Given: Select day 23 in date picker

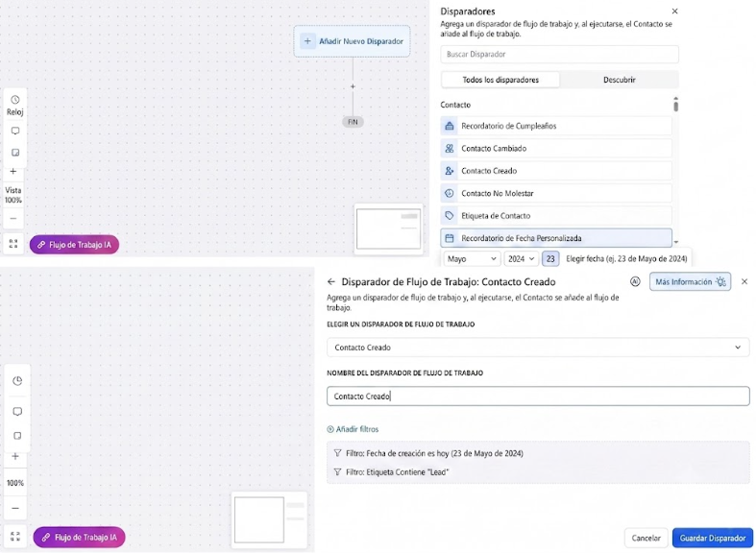Looking at the screenshot, I should [x=550, y=259].
